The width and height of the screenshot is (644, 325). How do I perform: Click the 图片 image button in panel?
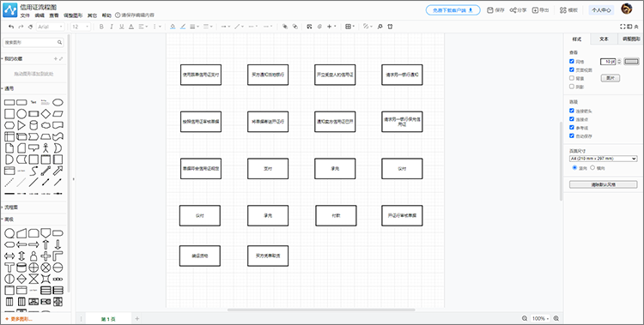(x=611, y=78)
